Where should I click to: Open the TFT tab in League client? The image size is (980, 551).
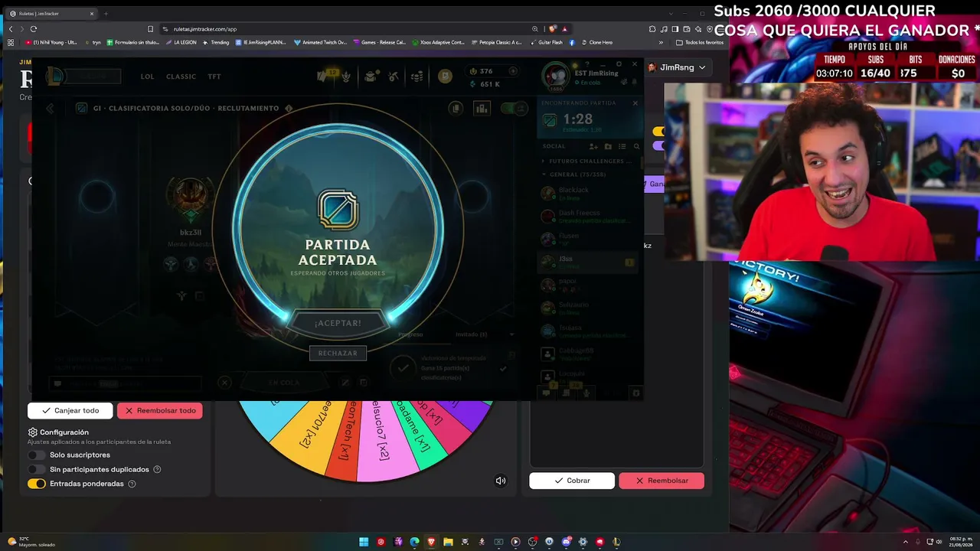(214, 77)
